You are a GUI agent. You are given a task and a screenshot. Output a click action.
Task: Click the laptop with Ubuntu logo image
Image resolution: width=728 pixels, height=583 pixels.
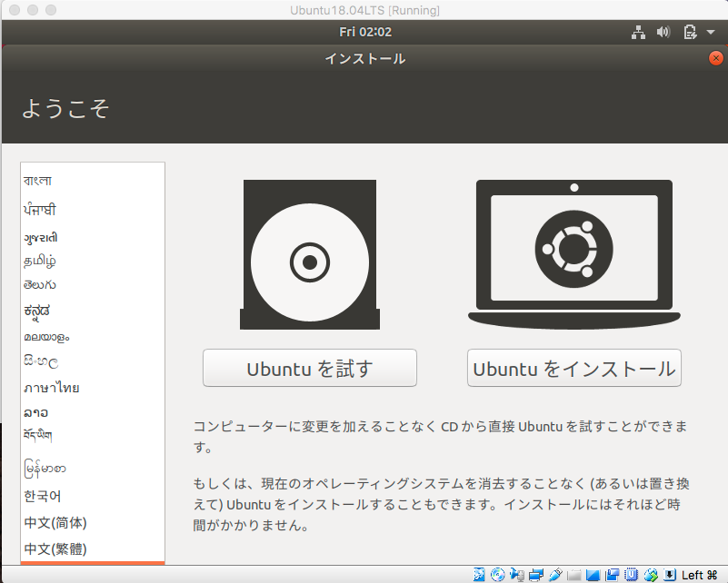pos(574,254)
